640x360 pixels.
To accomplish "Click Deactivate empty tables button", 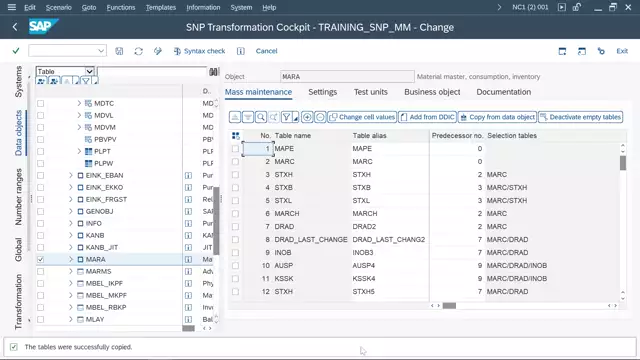I will (x=580, y=117).
